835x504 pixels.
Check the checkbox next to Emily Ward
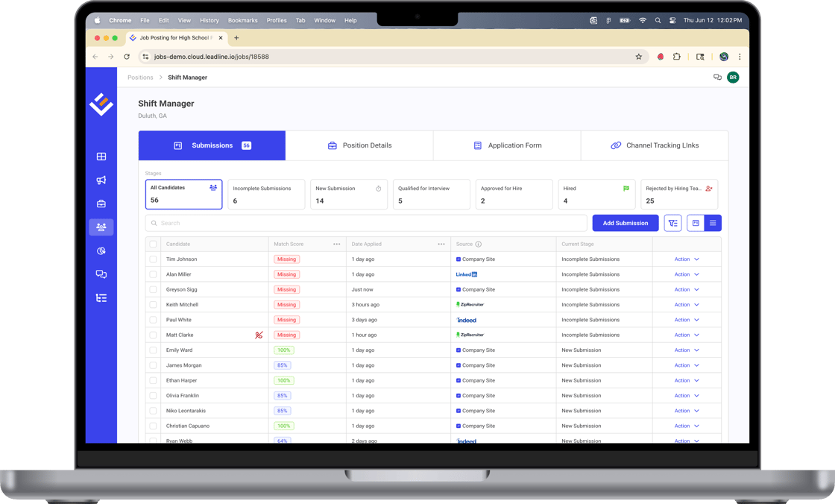tap(153, 350)
